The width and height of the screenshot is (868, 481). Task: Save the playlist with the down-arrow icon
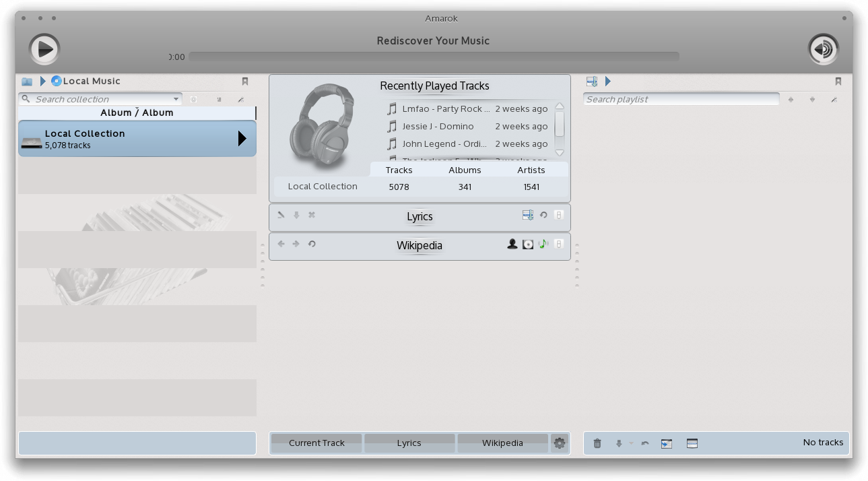(x=619, y=443)
